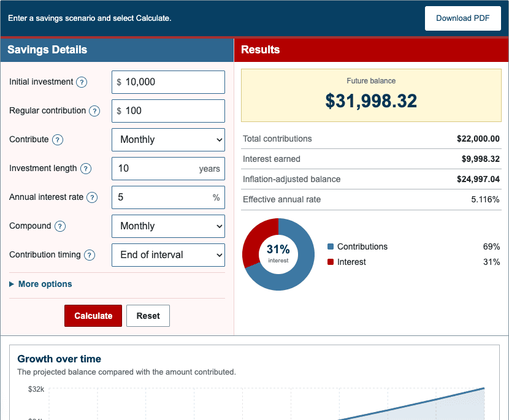Click the Reset button

(x=148, y=316)
